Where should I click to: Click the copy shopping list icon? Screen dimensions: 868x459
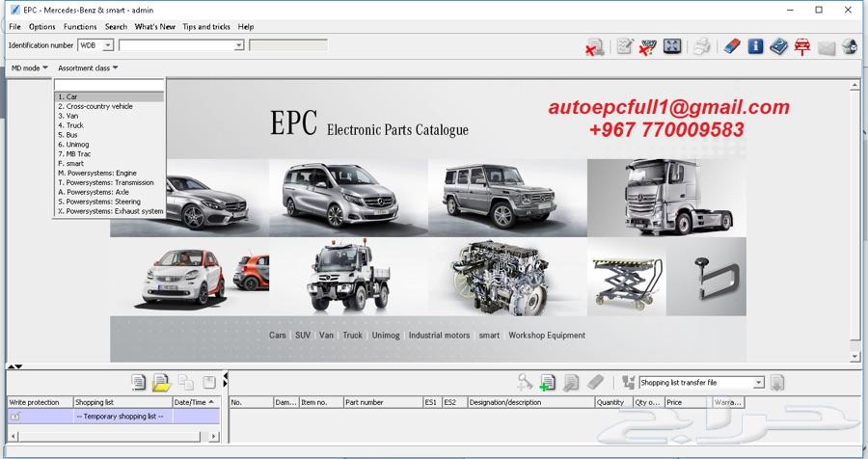tap(186, 382)
